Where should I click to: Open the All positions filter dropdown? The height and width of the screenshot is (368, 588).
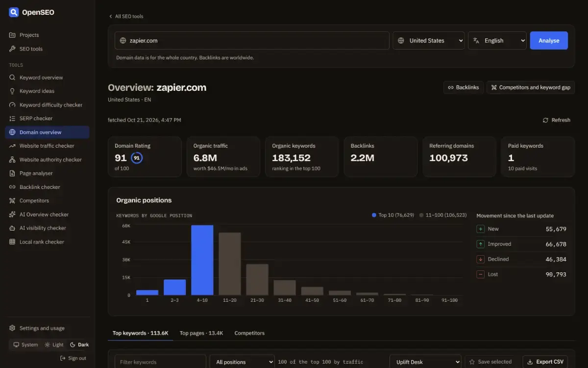click(x=242, y=362)
